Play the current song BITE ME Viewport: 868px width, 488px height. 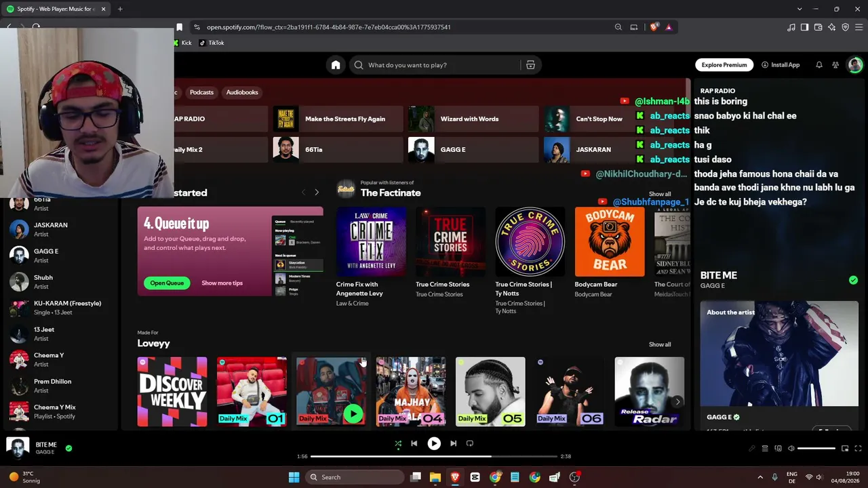point(434,443)
